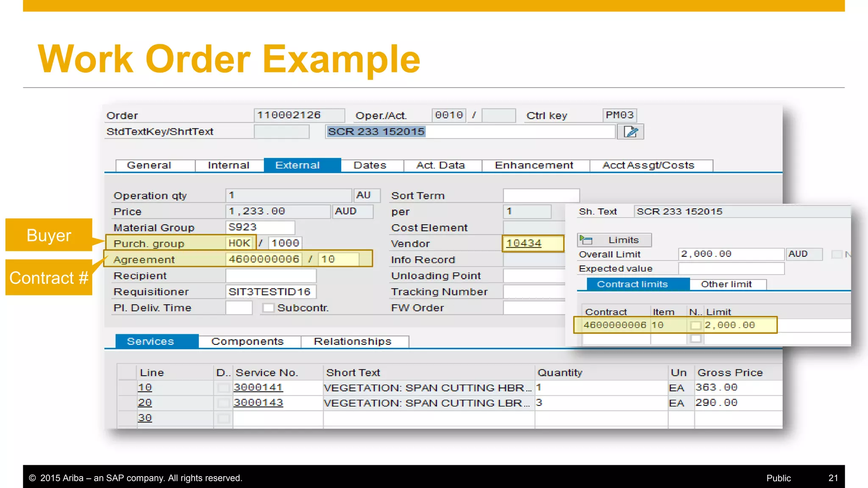This screenshot has width=868, height=488.
Task: Select the contract 4600000006 cell in limits table
Action: pos(616,325)
